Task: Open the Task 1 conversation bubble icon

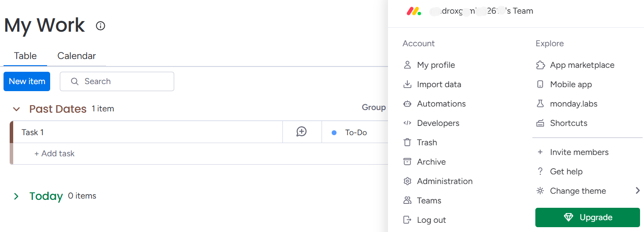Action: (x=301, y=132)
